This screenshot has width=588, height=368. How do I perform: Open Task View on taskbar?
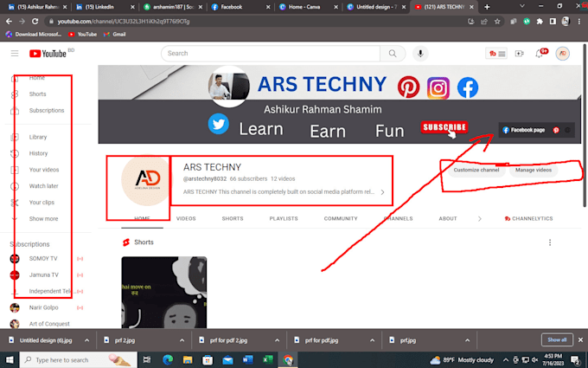pyautogui.click(x=147, y=359)
